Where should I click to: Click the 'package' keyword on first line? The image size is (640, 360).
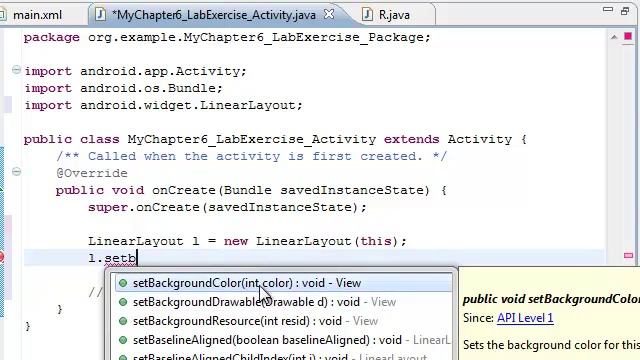pyautogui.click(x=51, y=38)
